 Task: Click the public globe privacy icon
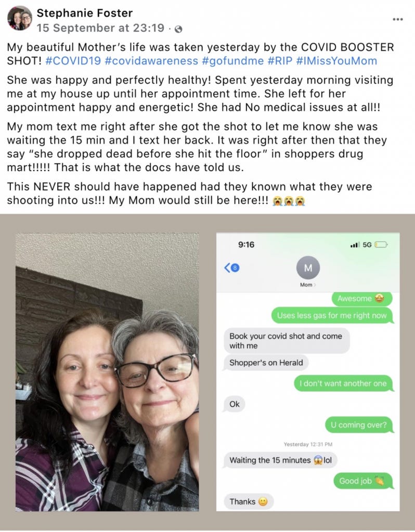point(178,29)
